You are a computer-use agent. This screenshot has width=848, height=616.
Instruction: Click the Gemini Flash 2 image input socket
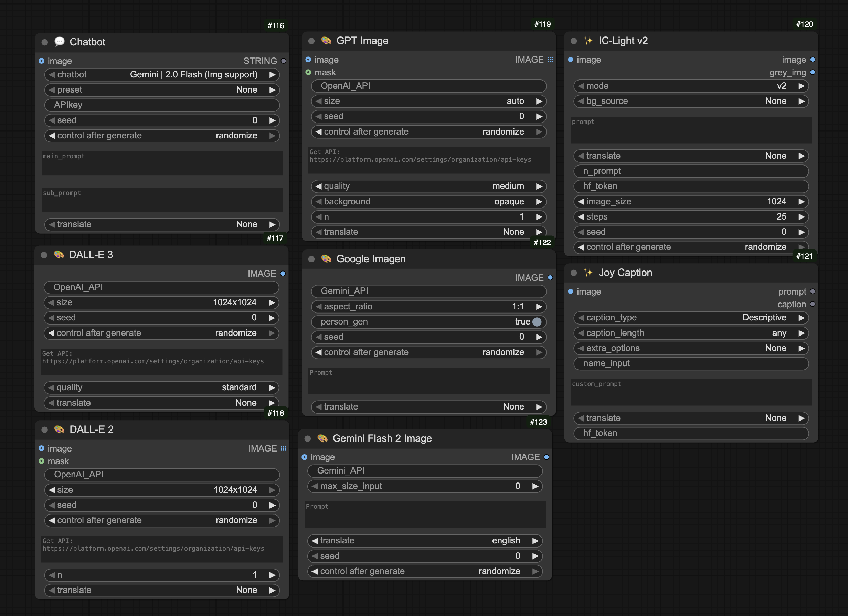point(304,457)
